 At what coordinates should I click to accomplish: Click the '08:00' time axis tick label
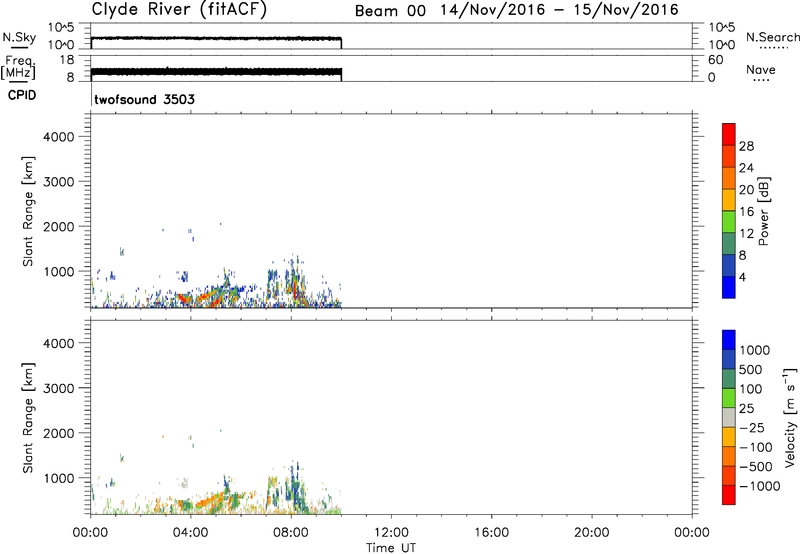tap(291, 533)
